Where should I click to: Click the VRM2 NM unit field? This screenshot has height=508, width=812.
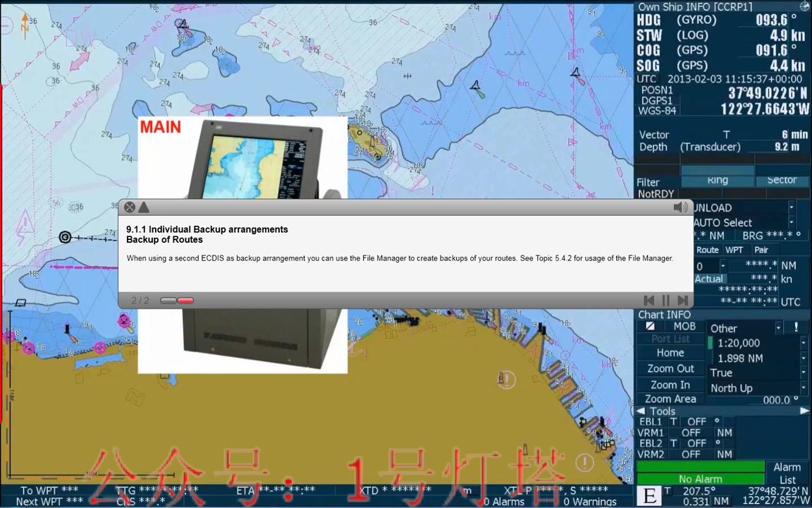click(725, 454)
